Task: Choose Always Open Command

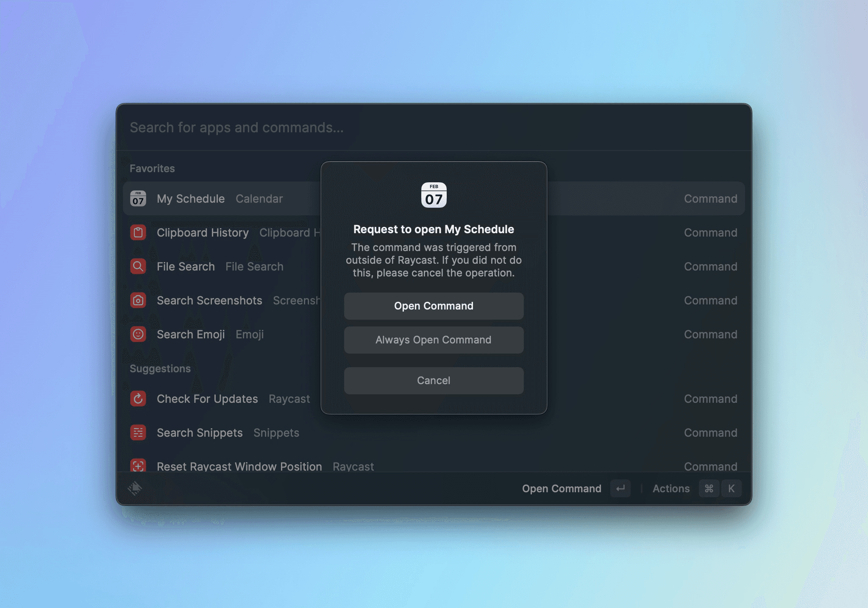Action: click(x=434, y=340)
